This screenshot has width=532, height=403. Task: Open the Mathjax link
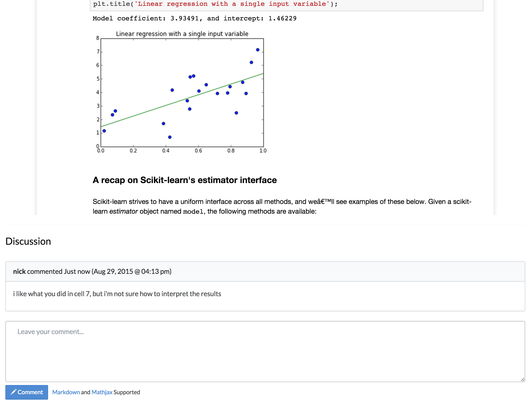pos(102,392)
